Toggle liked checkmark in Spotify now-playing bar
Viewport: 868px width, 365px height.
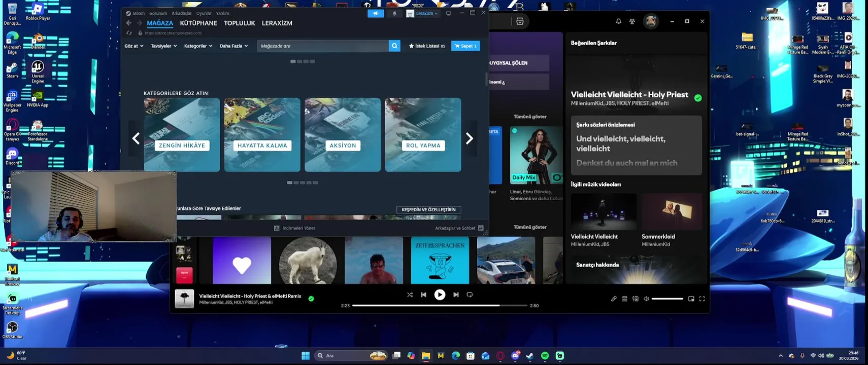(x=311, y=299)
